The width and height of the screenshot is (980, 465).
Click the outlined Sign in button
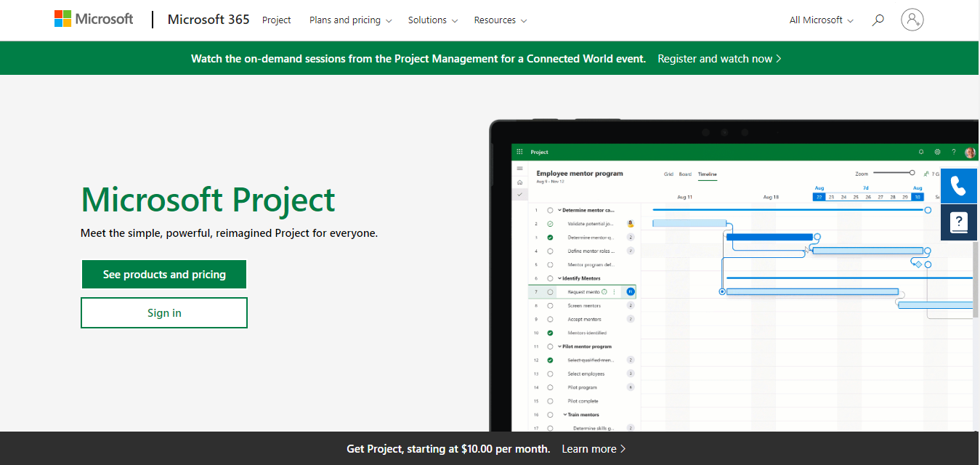click(x=164, y=313)
